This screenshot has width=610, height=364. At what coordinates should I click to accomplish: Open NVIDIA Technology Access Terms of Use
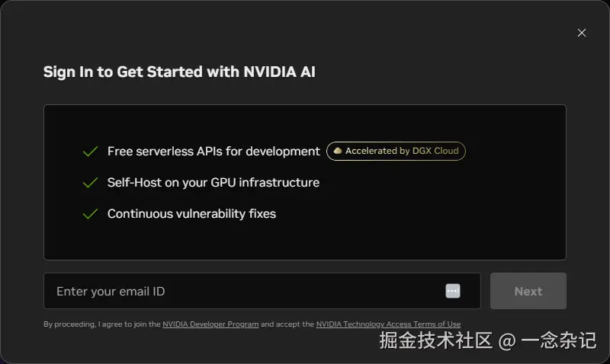(x=388, y=324)
